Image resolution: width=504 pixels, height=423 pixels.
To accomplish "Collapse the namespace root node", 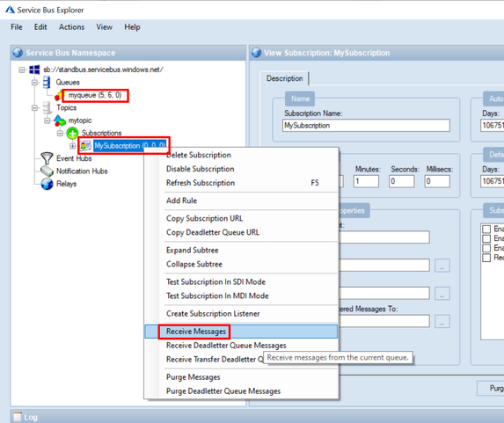I will click(22, 69).
